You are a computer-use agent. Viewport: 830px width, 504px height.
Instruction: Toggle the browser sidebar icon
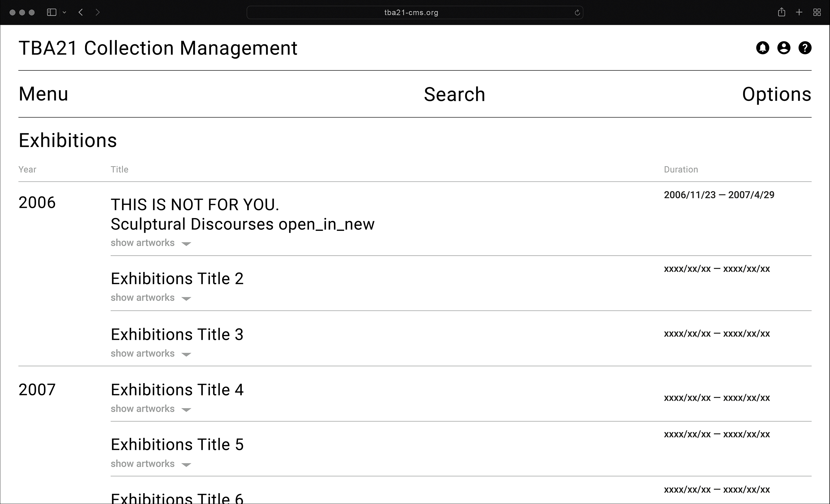point(51,12)
